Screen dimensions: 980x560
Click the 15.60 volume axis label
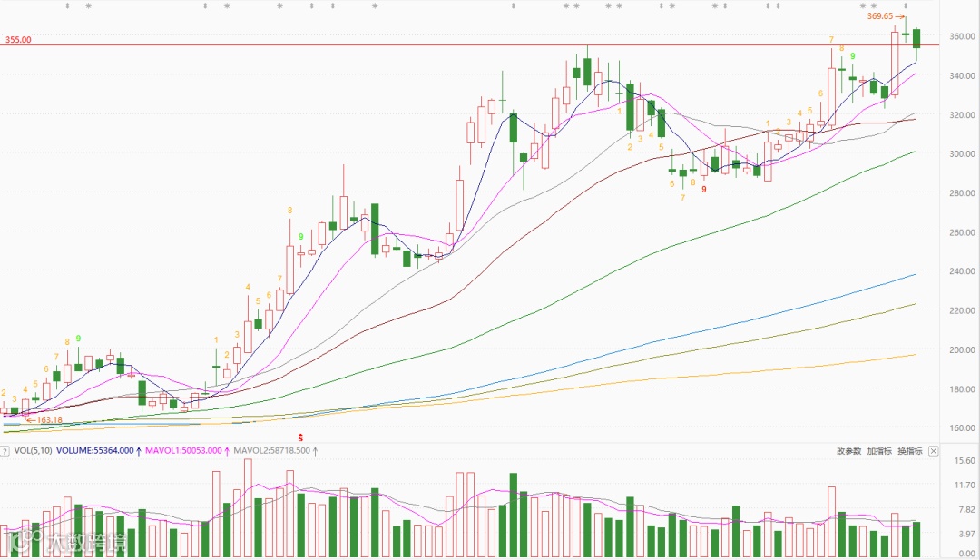(966, 461)
